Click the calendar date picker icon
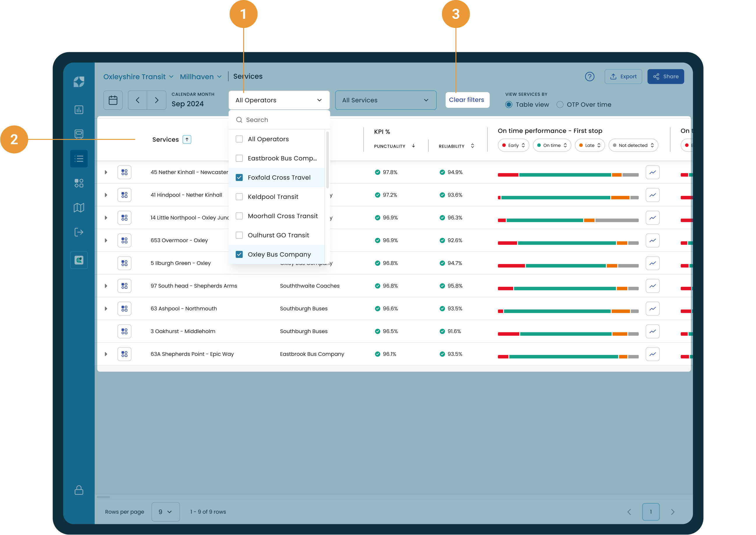Screen dimensions: 756x535 (x=113, y=100)
